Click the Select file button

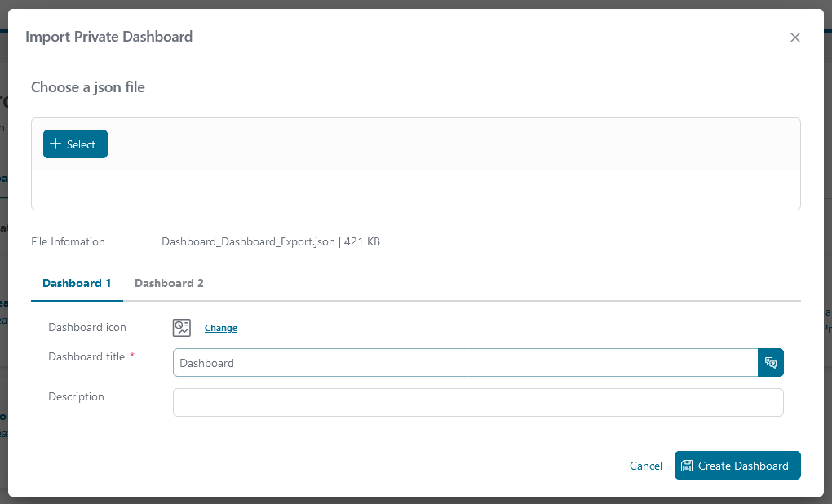[75, 144]
